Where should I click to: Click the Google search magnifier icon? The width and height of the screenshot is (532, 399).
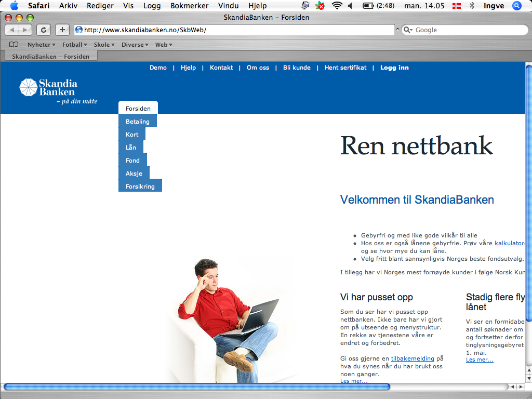tap(407, 30)
